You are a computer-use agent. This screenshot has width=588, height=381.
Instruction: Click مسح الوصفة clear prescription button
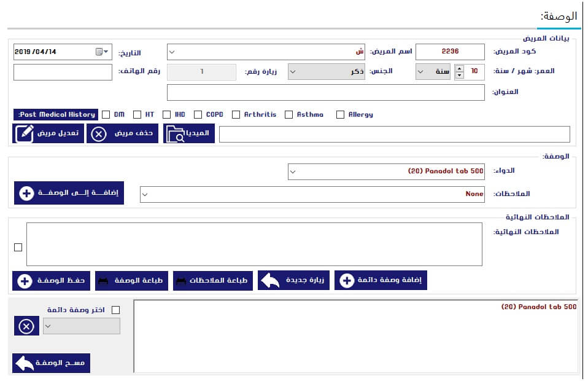click(52, 363)
